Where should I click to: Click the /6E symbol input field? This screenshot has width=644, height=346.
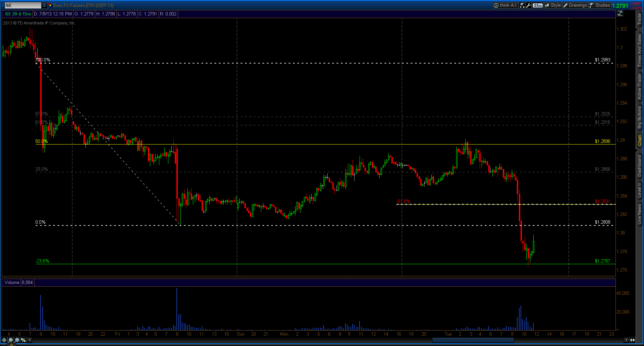point(23,5)
